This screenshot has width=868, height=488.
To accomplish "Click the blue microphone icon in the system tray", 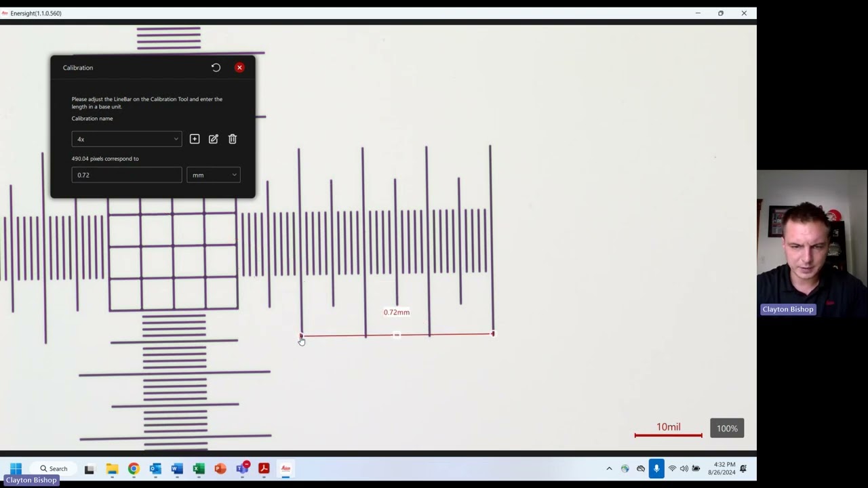I will (x=656, y=468).
